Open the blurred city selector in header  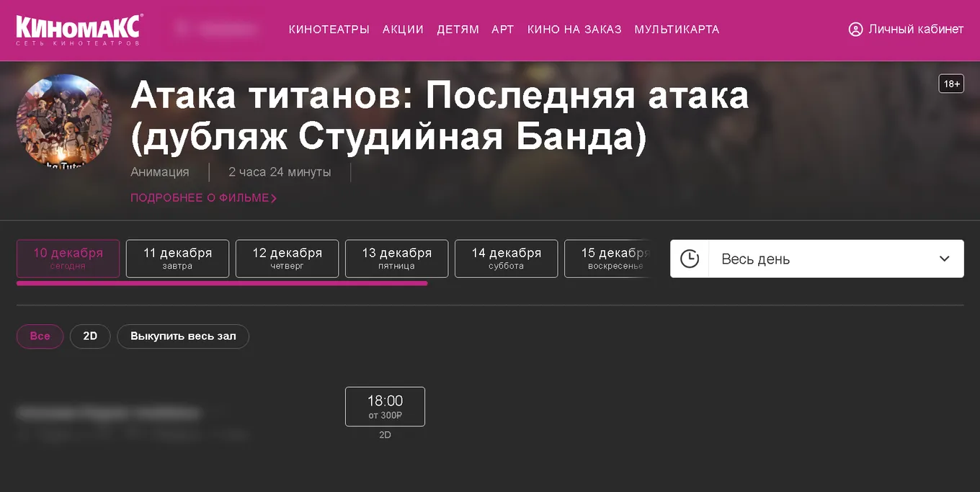click(216, 29)
